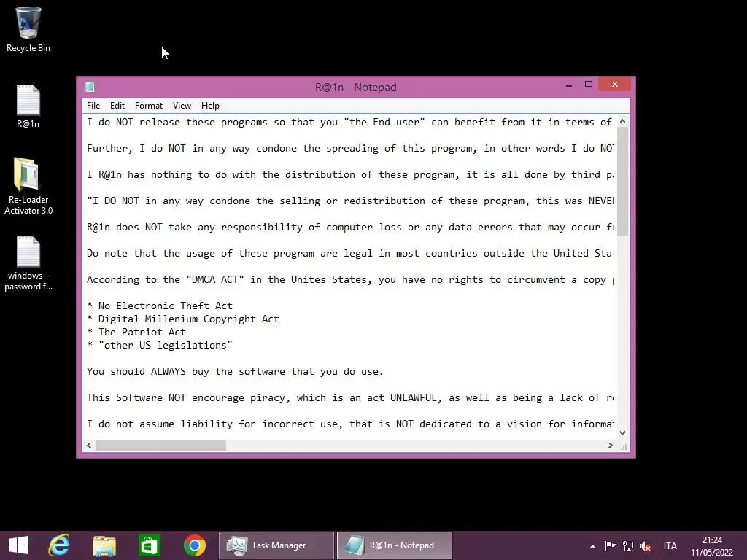Screen dimensions: 747x560
Task: Open File Explorer from taskbar
Action: (x=104, y=545)
